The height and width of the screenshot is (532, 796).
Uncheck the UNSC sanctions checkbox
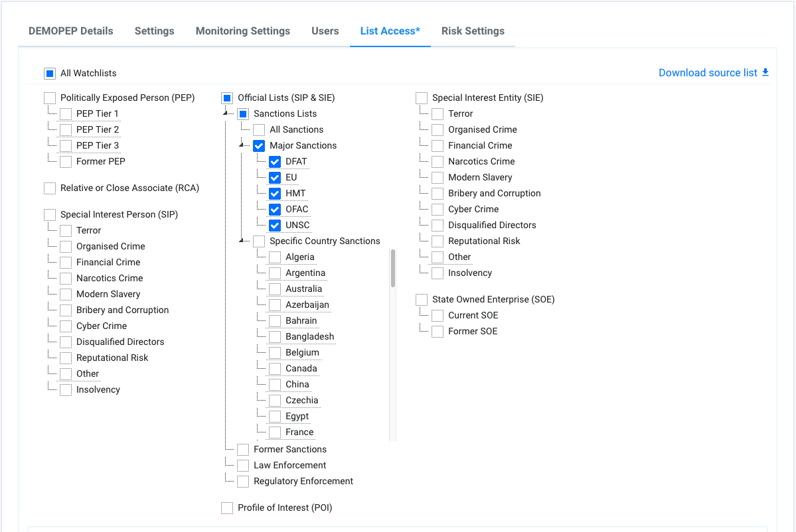click(275, 226)
